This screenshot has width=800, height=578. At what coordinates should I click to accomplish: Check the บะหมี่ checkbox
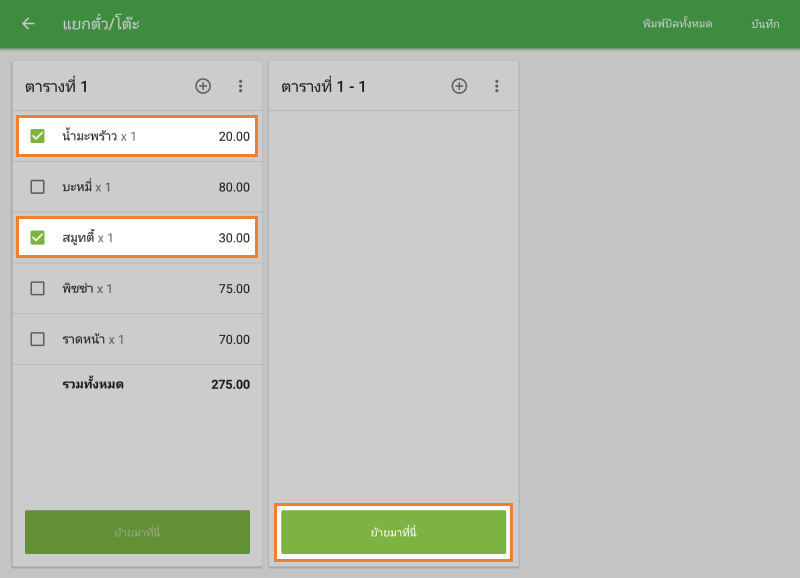pyautogui.click(x=38, y=187)
